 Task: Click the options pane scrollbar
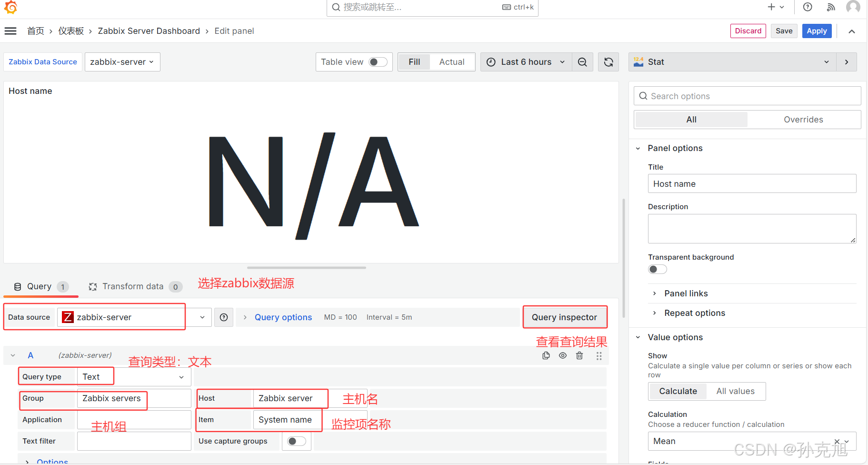tap(624, 257)
